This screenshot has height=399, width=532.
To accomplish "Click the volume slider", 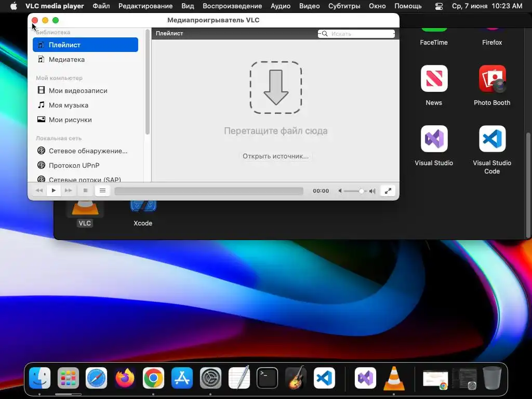I will [x=355, y=191].
